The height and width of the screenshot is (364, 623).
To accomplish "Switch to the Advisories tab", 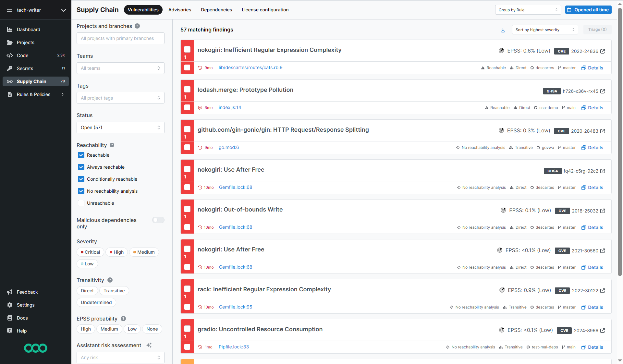I will 179,10.
